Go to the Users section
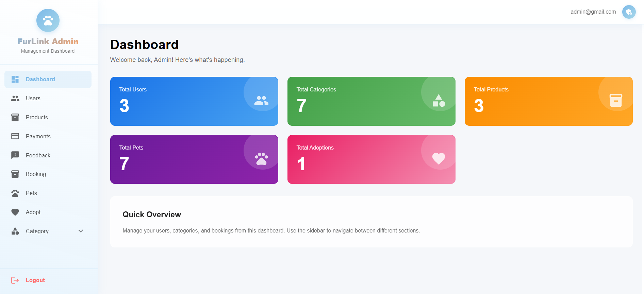This screenshot has width=644, height=294. [48, 98]
